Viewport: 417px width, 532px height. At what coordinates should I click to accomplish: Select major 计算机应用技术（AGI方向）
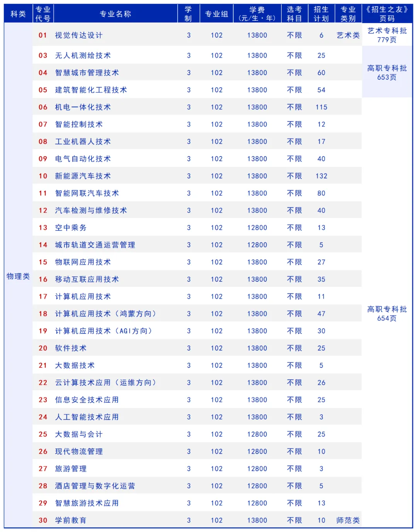[104, 331]
